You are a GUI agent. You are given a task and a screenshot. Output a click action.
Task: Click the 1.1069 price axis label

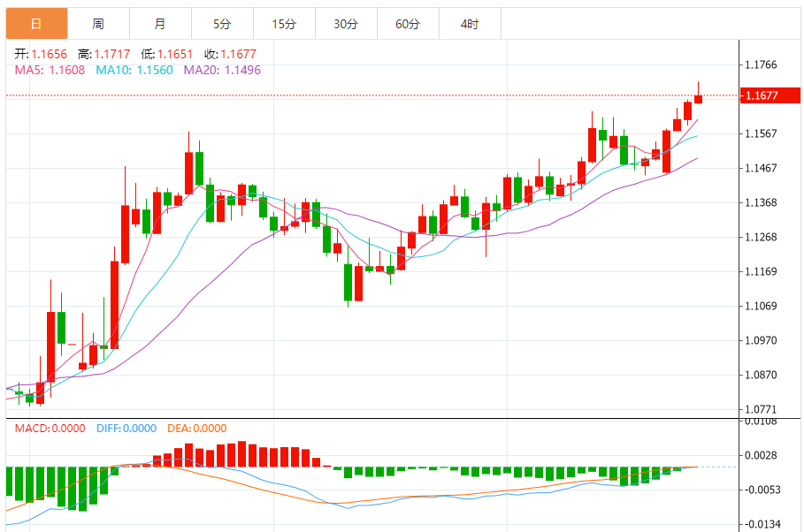(x=761, y=306)
